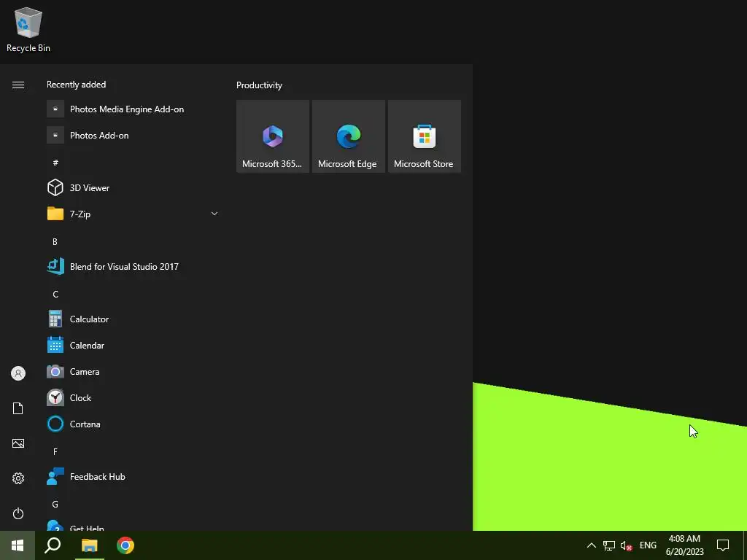Click the Windows Start button
This screenshot has height=560, width=747.
pos(18,545)
